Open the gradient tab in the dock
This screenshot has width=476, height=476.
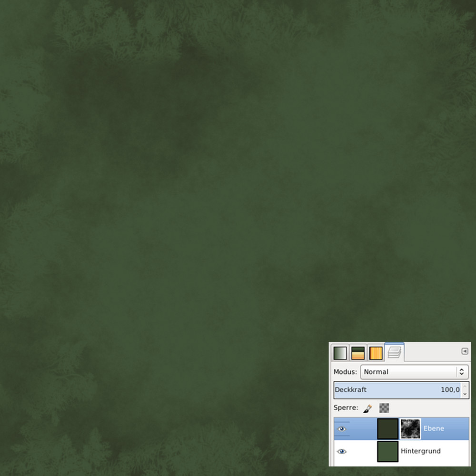(340, 353)
